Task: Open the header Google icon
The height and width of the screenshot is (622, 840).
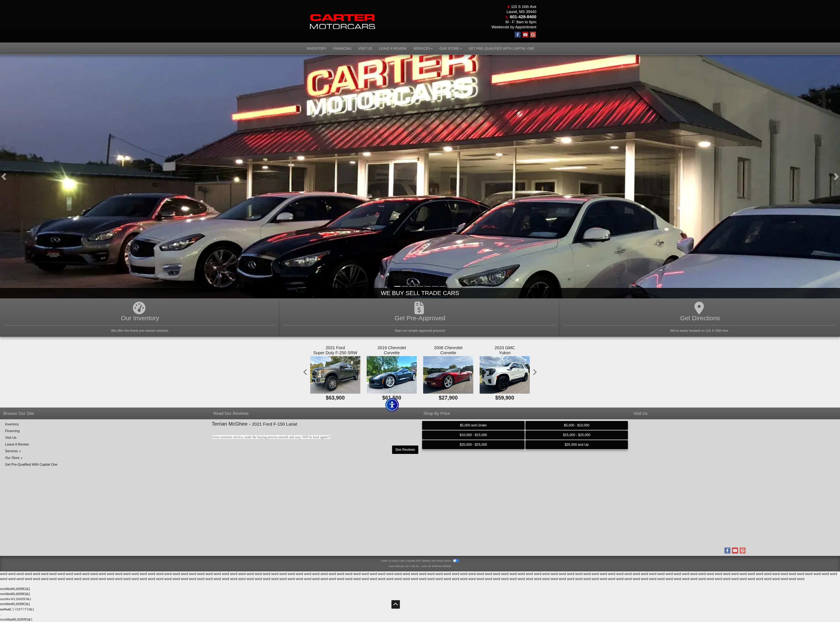Action: coord(533,35)
